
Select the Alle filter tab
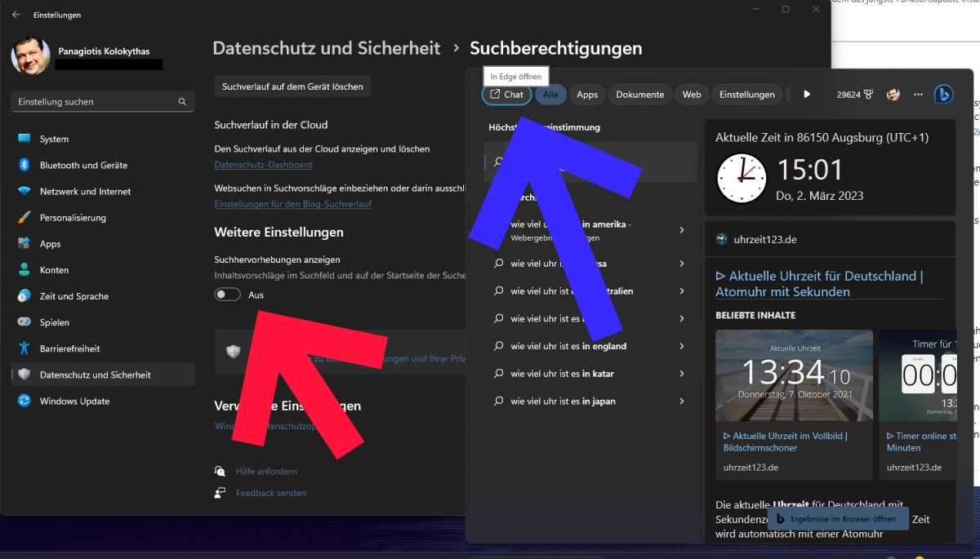(x=550, y=95)
